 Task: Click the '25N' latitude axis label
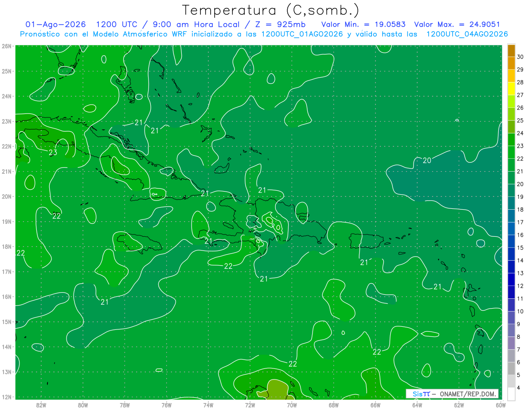coord(7,71)
